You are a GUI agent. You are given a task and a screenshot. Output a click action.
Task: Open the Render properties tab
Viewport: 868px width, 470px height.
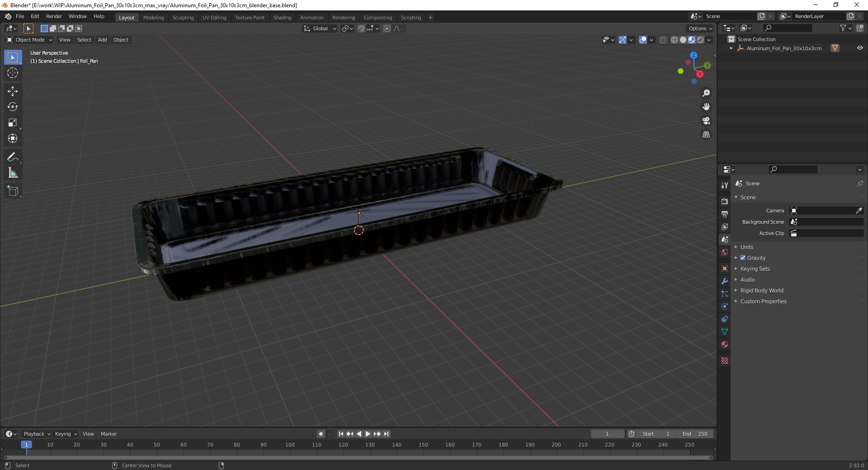725,201
